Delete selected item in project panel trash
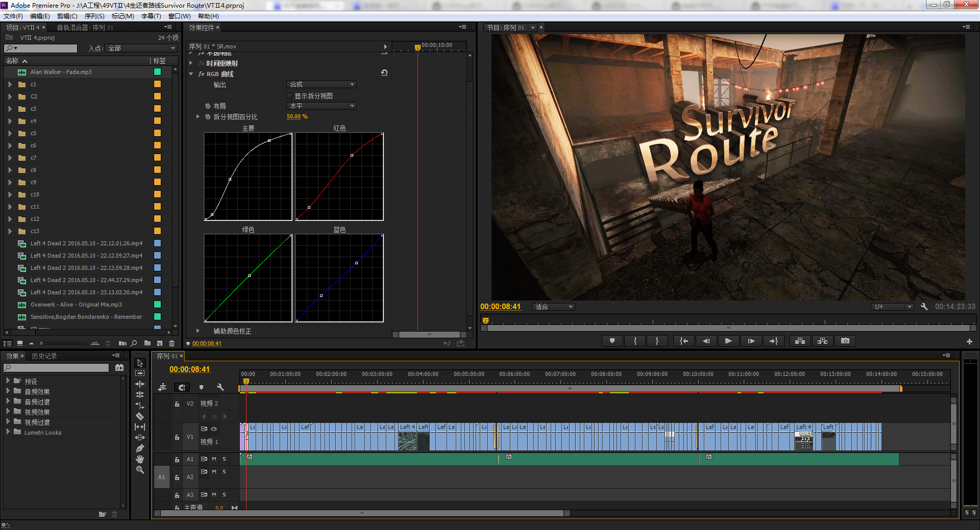980x530 pixels. 172,343
